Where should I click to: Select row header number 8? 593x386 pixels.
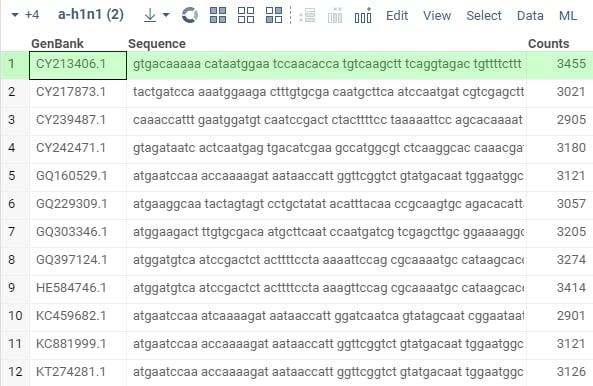point(15,261)
